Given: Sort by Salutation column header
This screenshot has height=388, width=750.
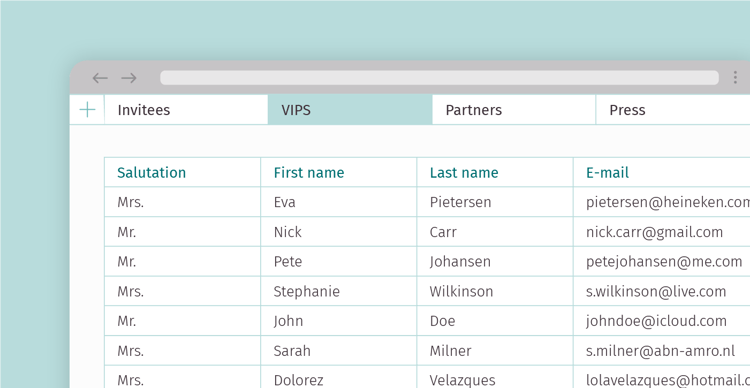Looking at the screenshot, I should pyautogui.click(x=183, y=172).
